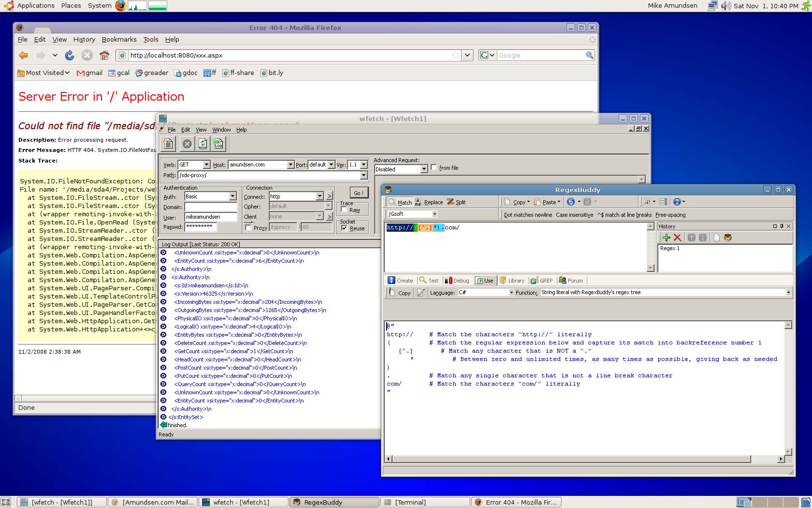
Task: Open the Port dropdown
Action: click(x=331, y=164)
